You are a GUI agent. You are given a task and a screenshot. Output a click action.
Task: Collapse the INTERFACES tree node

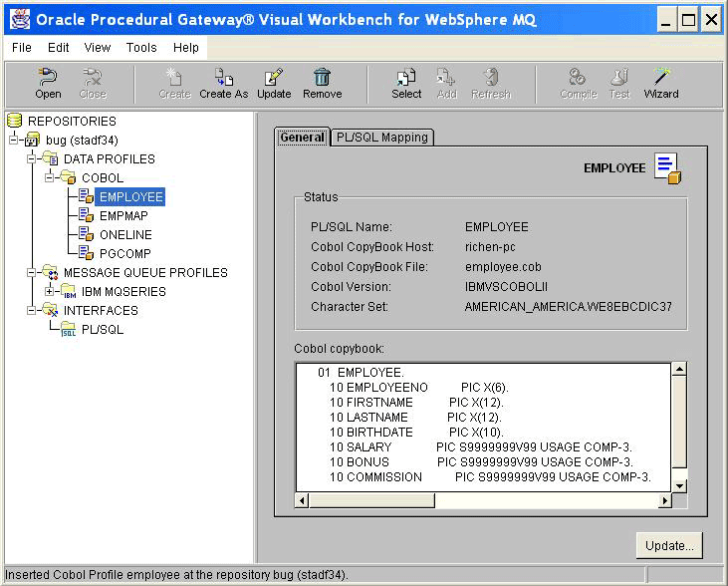coord(32,310)
